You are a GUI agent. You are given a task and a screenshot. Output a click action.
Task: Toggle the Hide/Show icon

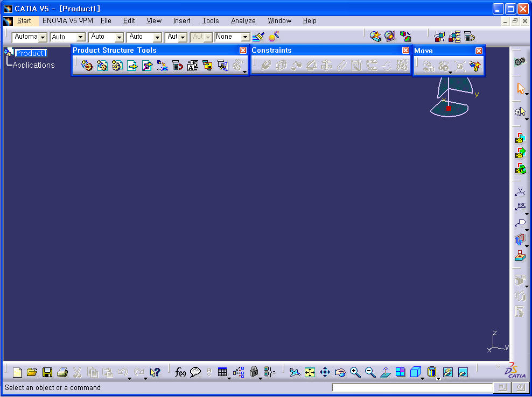point(447,372)
